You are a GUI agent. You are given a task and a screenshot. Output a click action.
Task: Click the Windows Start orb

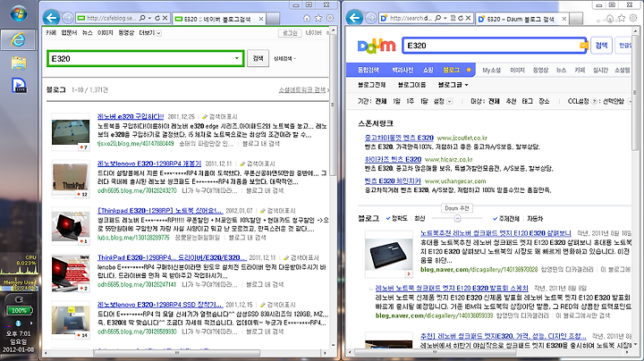pyautogui.click(x=18, y=13)
